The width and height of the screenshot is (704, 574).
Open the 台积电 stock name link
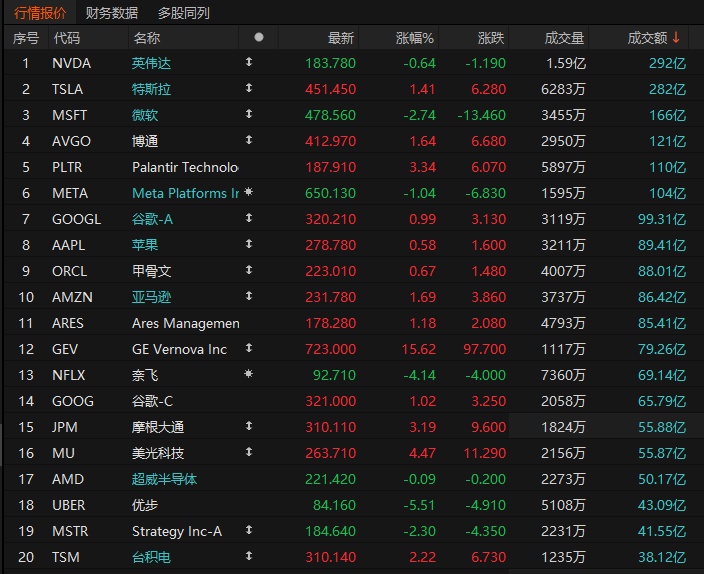coord(151,557)
